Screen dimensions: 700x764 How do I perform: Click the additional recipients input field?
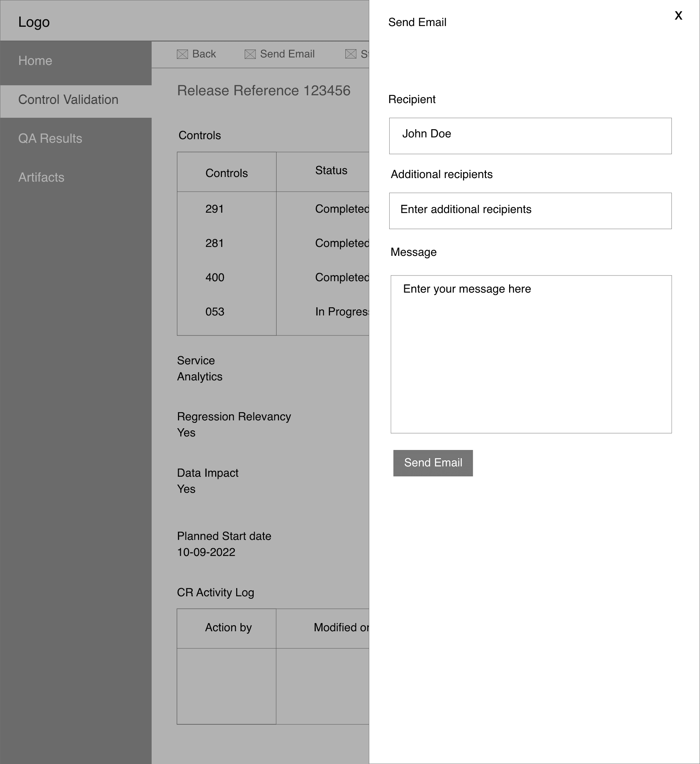tap(530, 211)
